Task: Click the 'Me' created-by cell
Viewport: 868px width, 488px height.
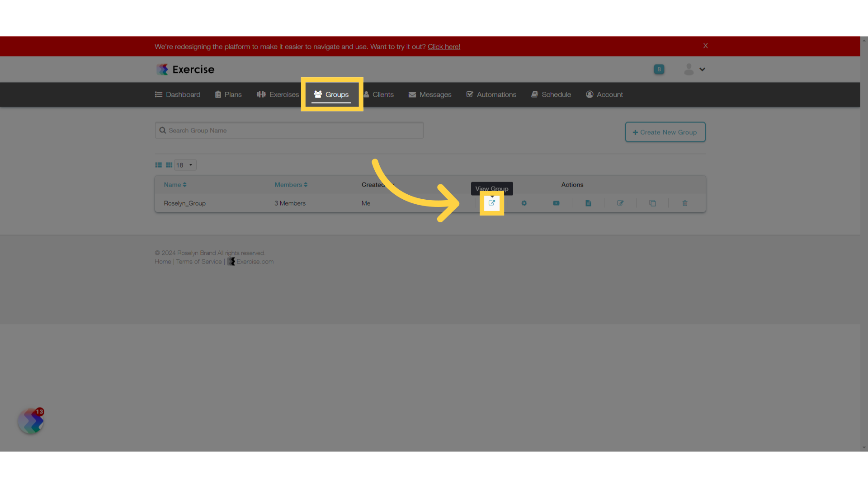Action: 366,203
